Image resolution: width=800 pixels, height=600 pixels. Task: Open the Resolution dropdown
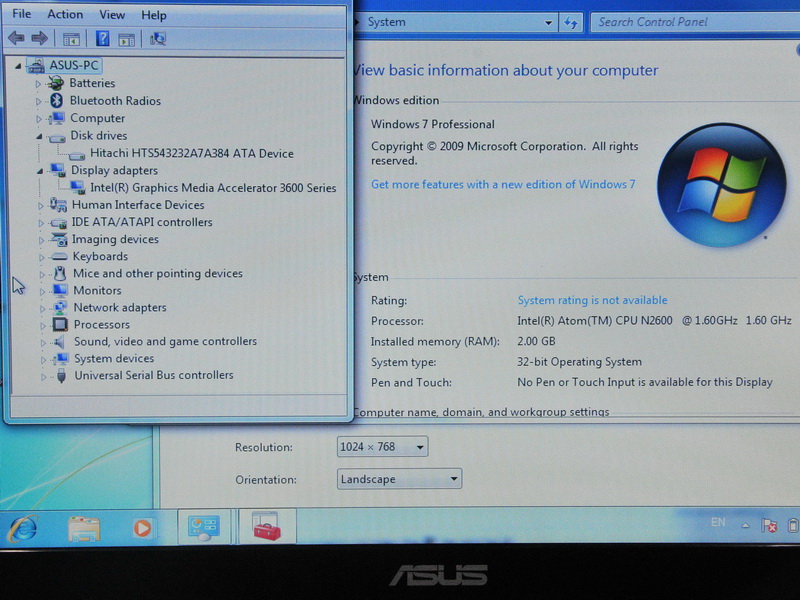pyautogui.click(x=383, y=447)
